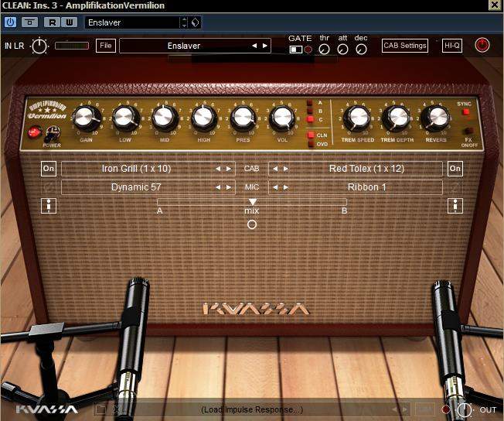Toggle the tremolo SYNC LED button
This screenshot has height=421, width=504.
tap(465, 112)
